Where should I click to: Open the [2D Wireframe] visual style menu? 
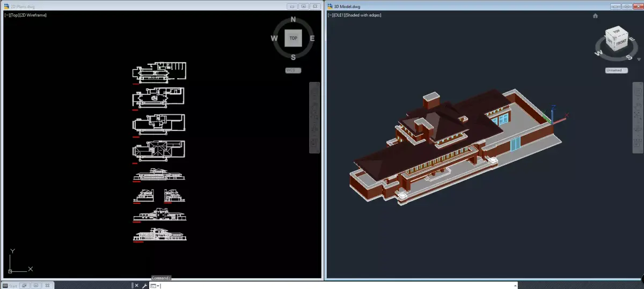click(33, 15)
